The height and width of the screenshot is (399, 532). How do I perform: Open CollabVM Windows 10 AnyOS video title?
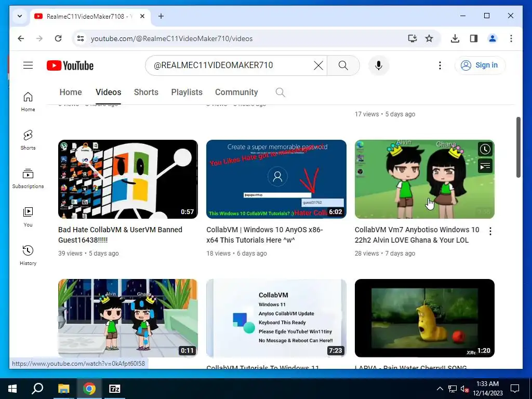pyautogui.click(x=264, y=235)
